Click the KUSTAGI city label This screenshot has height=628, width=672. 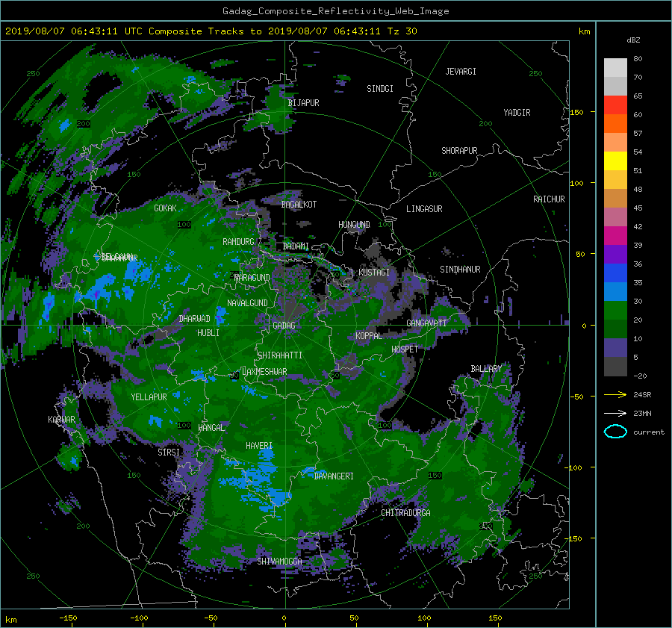point(374,273)
